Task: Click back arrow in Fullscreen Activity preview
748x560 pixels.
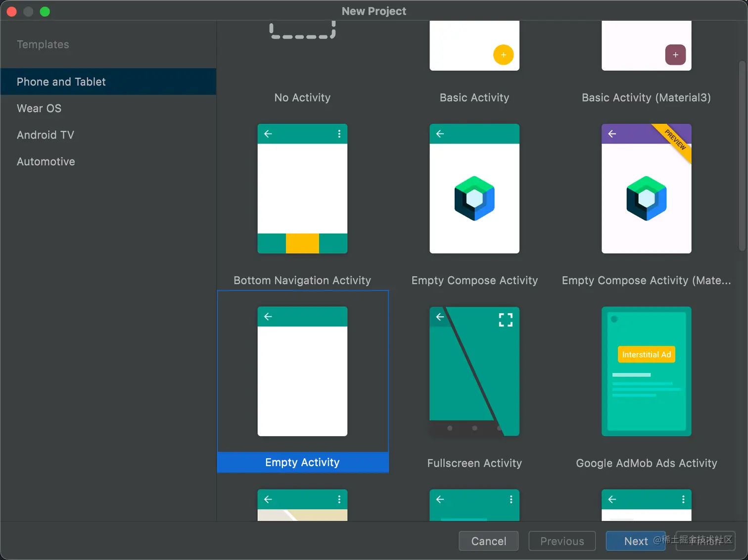Action: [x=440, y=317]
